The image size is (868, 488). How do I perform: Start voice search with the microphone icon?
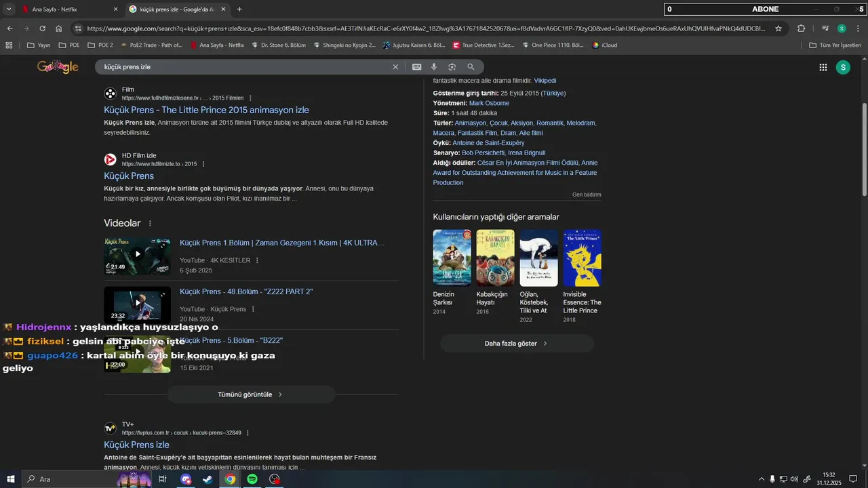(x=434, y=67)
